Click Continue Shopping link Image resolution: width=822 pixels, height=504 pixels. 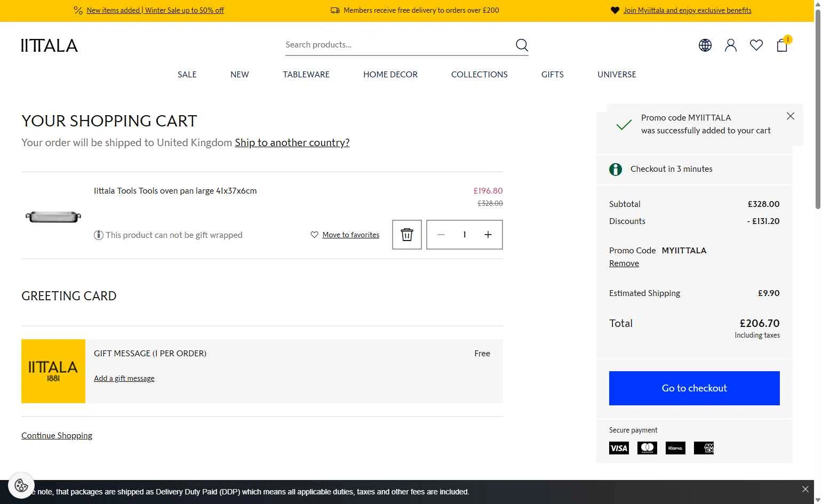pyautogui.click(x=57, y=436)
